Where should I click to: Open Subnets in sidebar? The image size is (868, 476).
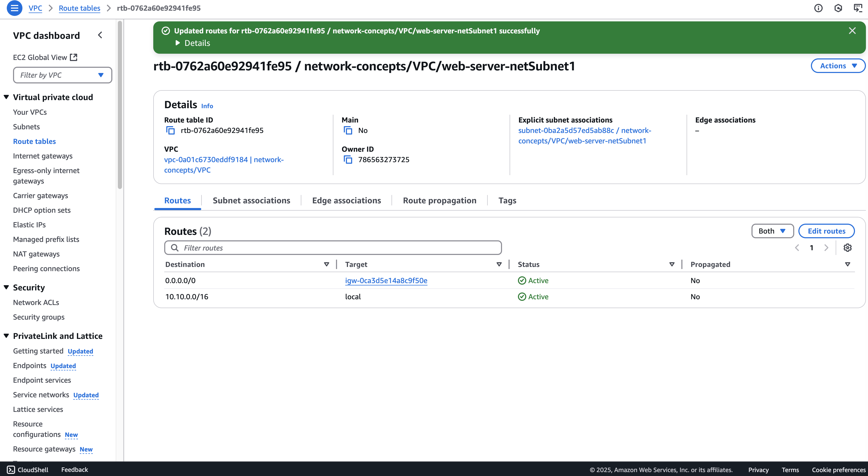(x=26, y=127)
